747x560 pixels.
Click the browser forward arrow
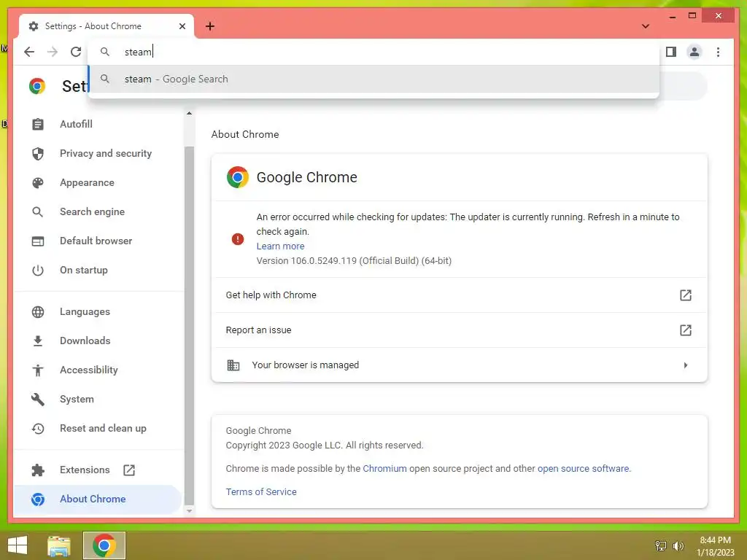pyautogui.click(x=53, y=52)
